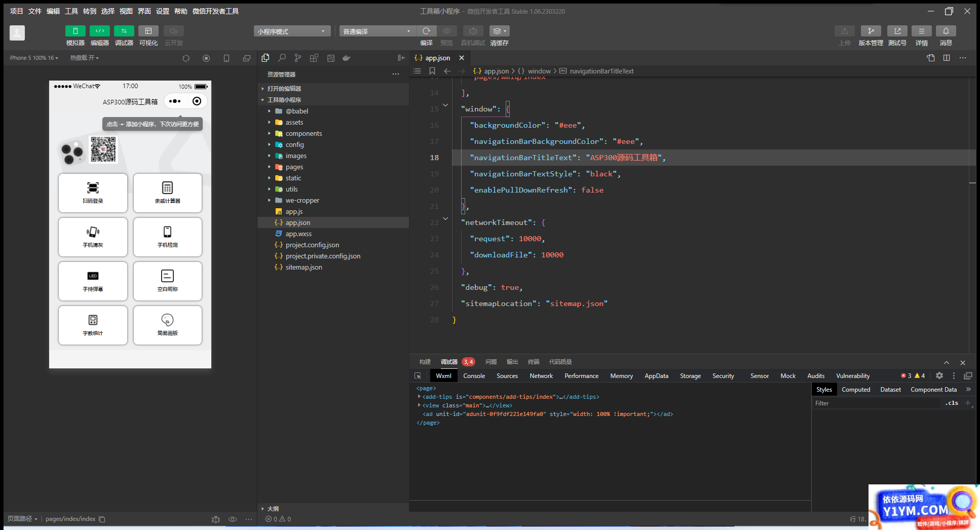Open the explorer files icon in sidebar

(266, 58)
